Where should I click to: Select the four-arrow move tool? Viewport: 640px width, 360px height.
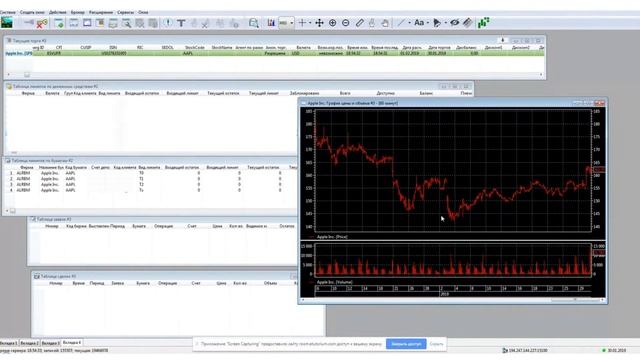click(319, 23)
